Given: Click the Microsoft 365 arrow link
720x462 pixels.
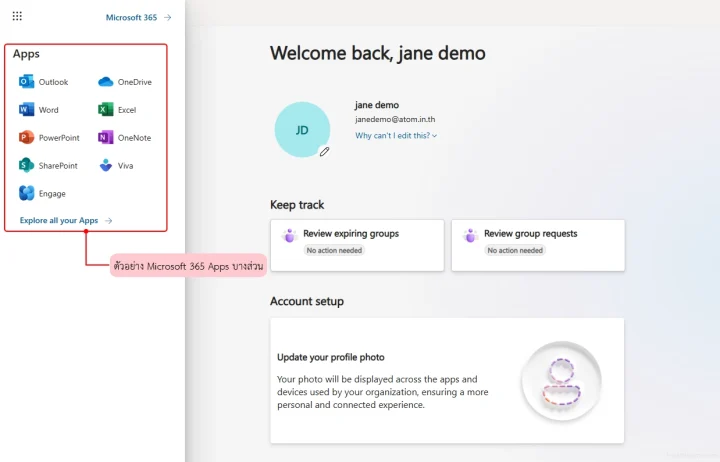Looking at the screenshot, I should coord(138,17).
